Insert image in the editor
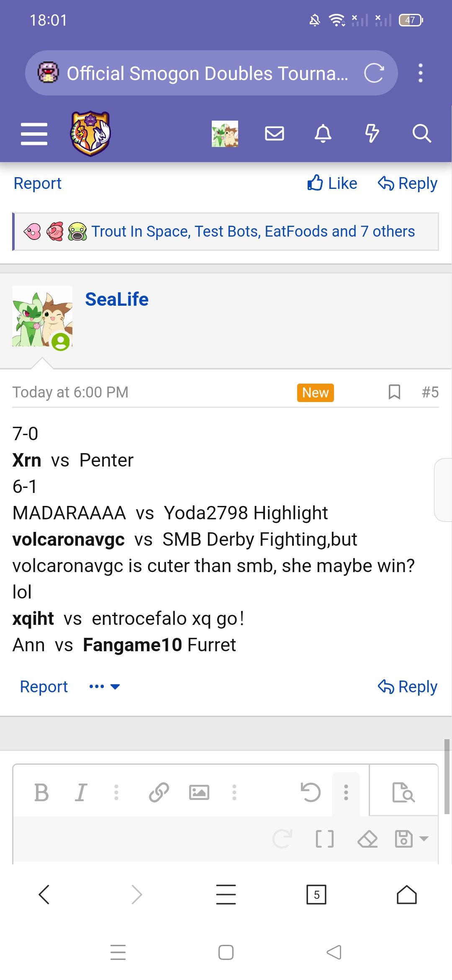This screenshot has height=980, width=452. click(199, 792)
